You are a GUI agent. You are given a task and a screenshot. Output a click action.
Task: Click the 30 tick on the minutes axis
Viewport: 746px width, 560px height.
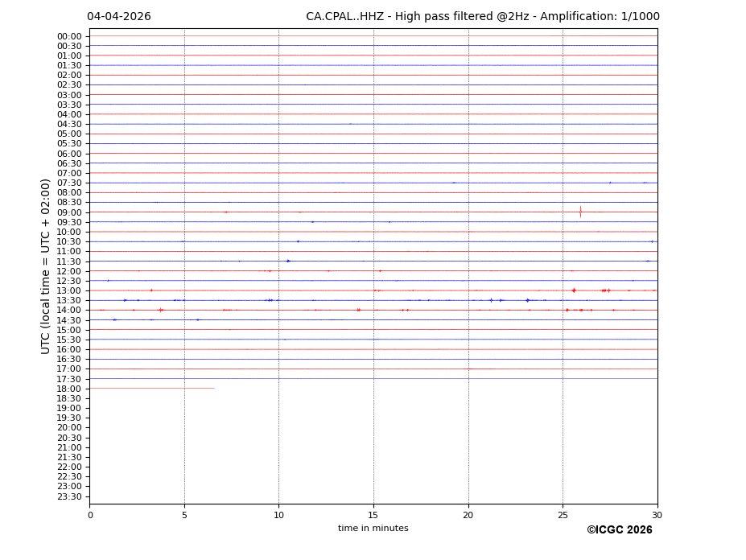[x=657, y=515]
